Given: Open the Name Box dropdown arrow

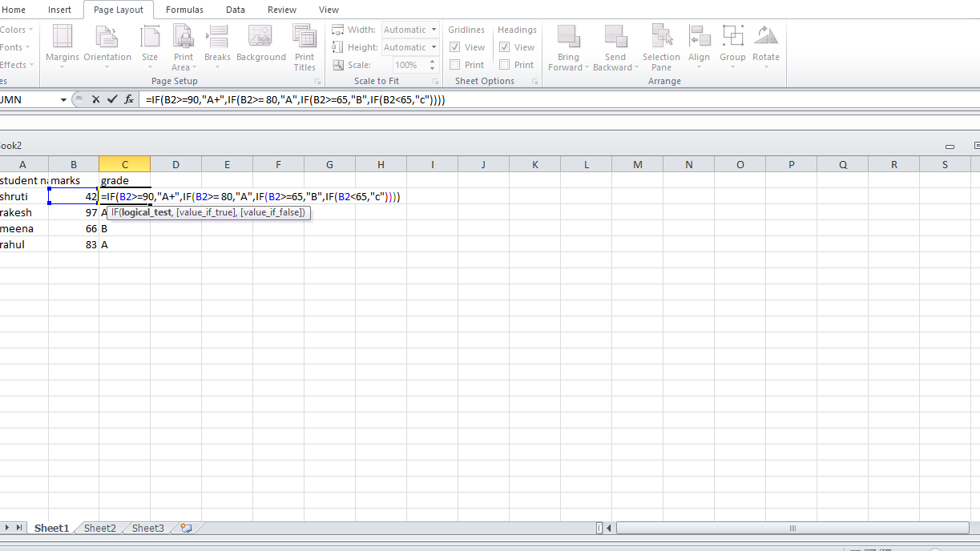Looking at the screenshot, I should (x=63, y=100).
